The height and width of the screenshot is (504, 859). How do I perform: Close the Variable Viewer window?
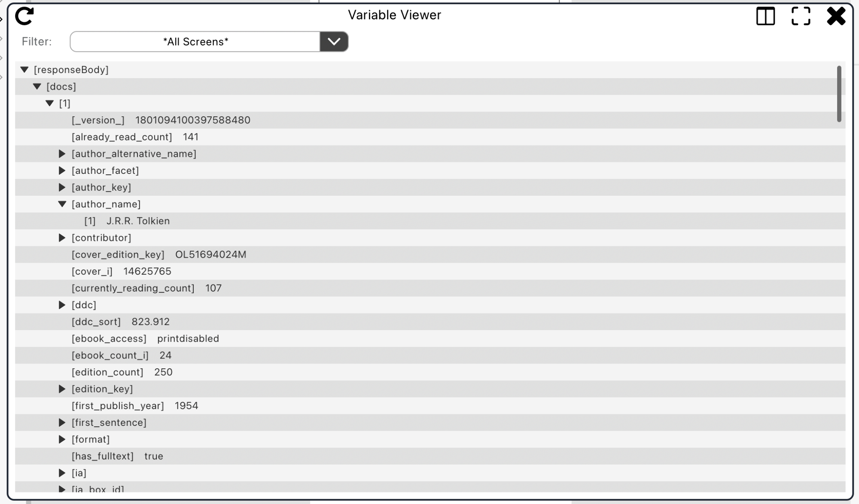[x=836, y=16]
